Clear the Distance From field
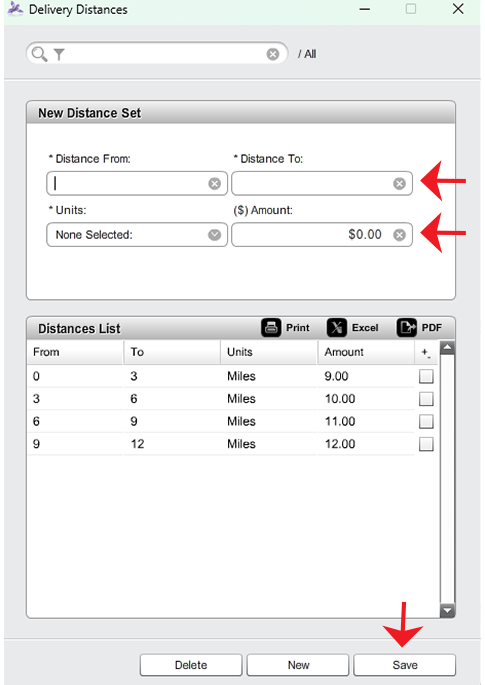This screenshot has height=685, width=485. pyautogui.click(x=214, y=183)
